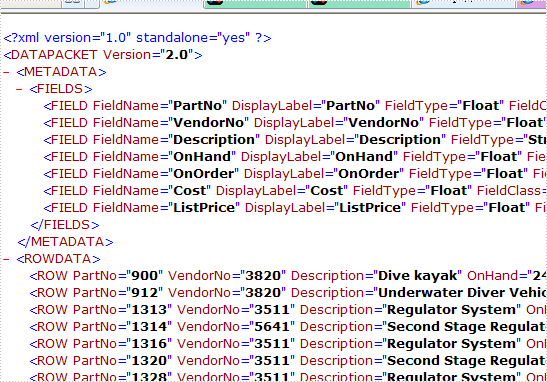Select FieldName value "Description"

point(214,140)
